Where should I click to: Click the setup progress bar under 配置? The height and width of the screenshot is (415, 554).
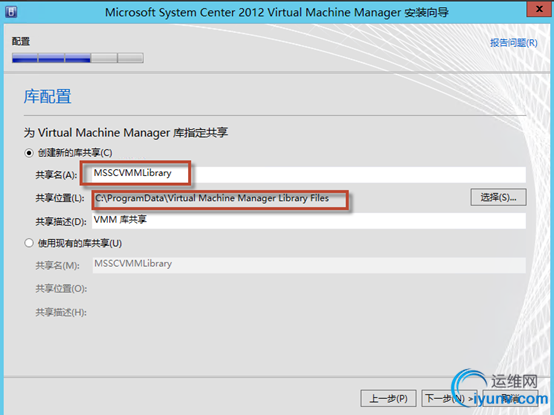78,58
